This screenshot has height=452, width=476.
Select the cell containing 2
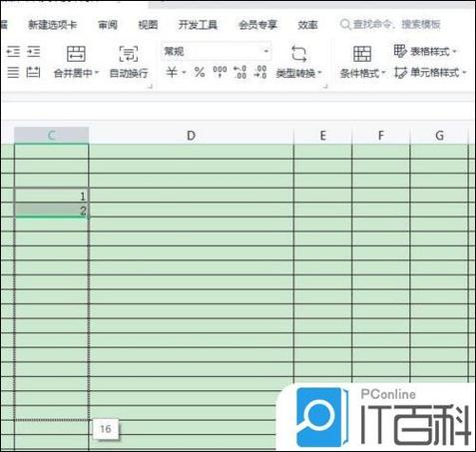52,210
